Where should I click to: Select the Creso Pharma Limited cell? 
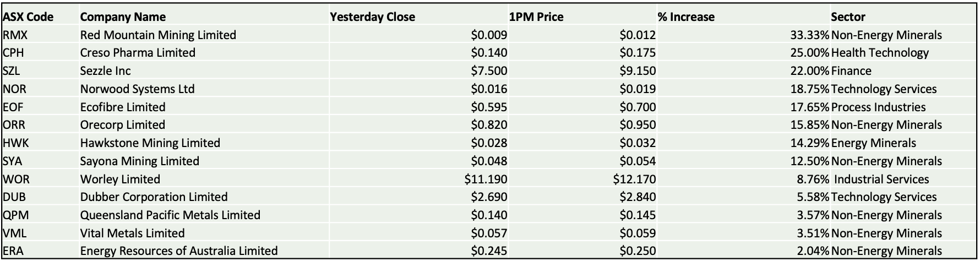point(138,53)
